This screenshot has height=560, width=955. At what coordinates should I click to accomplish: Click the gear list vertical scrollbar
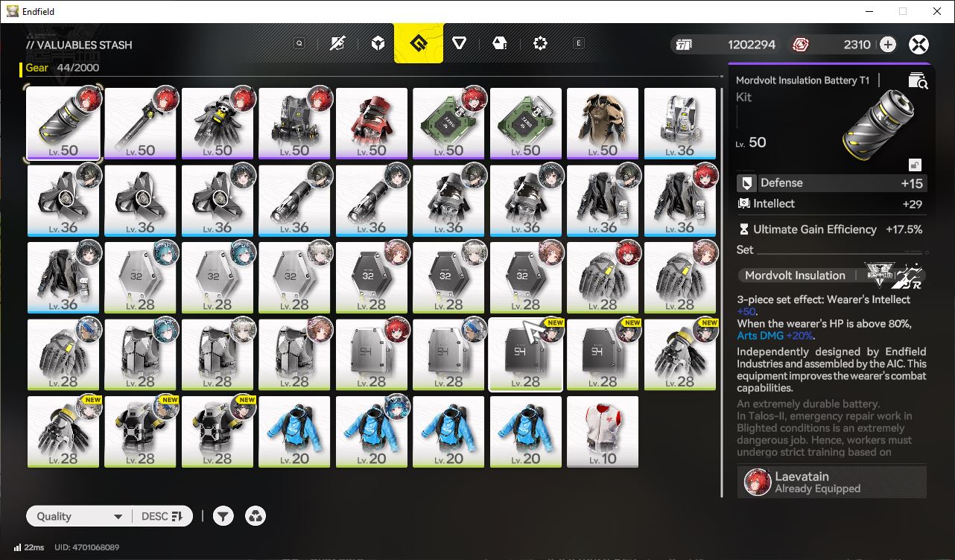point(721,292)
